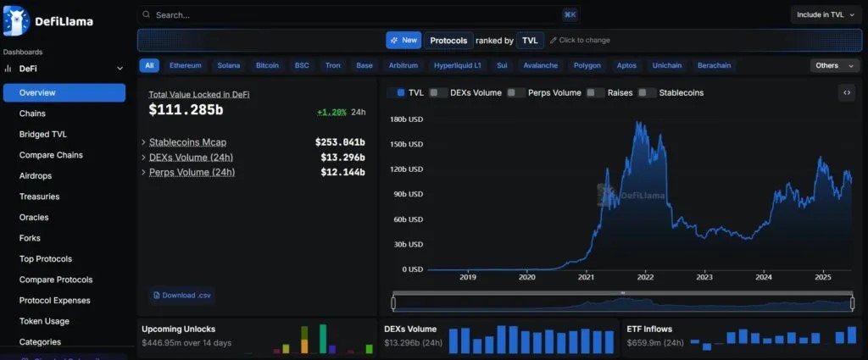Image resolution: width=868 pixels, height=360 pixels.
Task: Click the ⌘K shortcut badge
Action: click(x=570, y=15)
